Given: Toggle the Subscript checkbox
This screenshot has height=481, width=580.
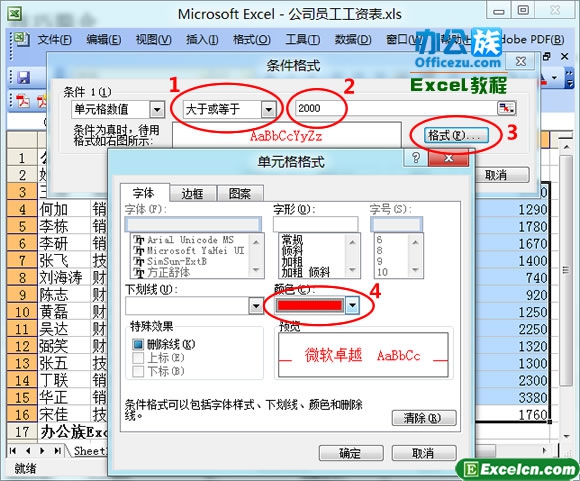Looking at the screenshot, I should tap(138, 371).
